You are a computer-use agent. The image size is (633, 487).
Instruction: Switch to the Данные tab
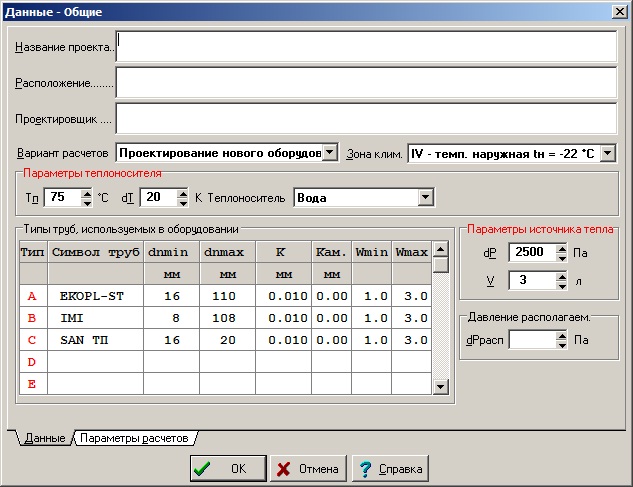[44, 438]
